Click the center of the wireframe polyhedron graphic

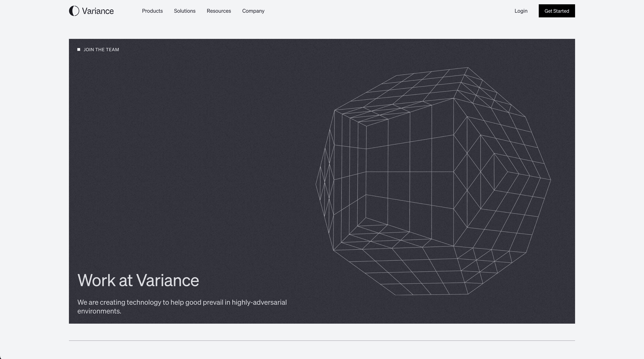(x=433, y=181)
